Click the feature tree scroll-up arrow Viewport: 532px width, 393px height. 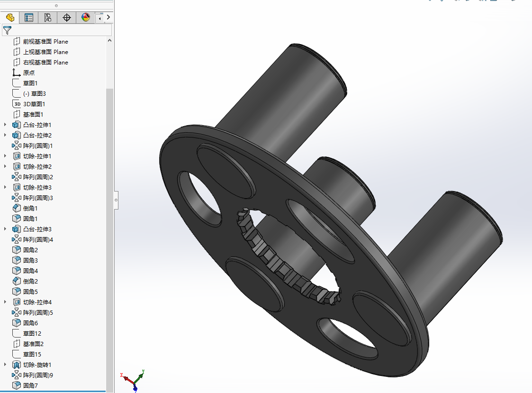tap(109, 40)
